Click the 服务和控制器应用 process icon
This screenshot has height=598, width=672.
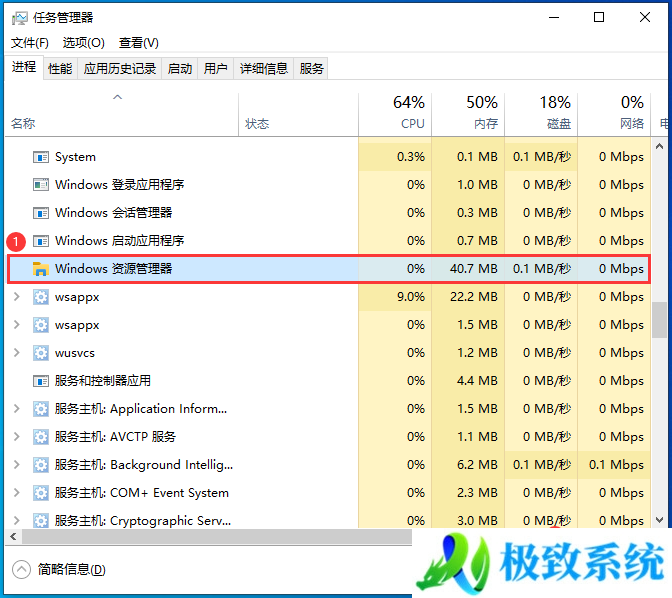[41, 381]
